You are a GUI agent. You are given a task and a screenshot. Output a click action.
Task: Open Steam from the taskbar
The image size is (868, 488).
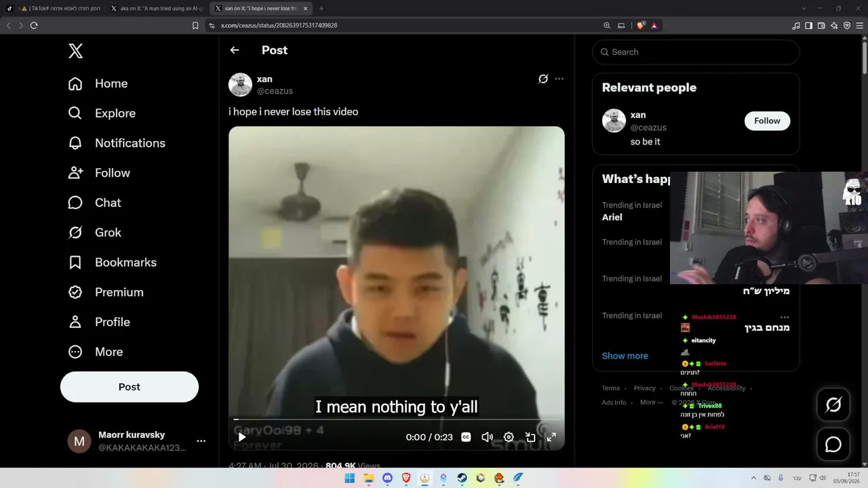pos(462,478)
